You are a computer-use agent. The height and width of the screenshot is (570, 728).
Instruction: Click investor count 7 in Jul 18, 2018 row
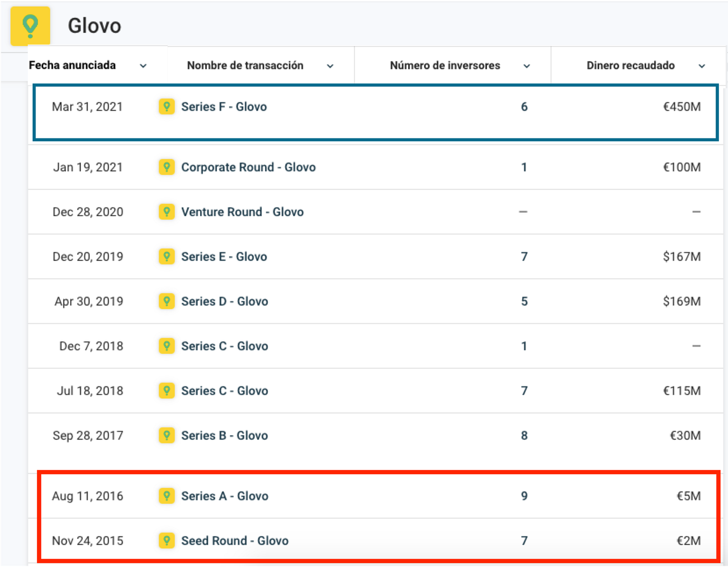point(524,391)
